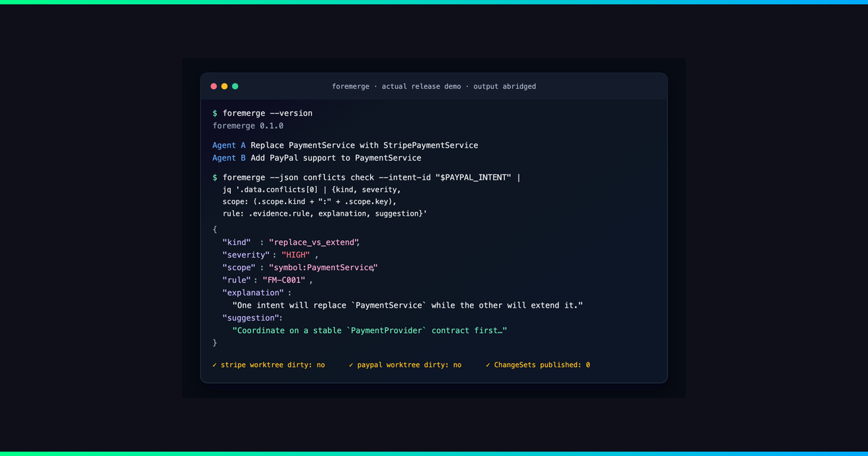Click the checkmark before stripe worktree dirty
Viewport: 868px width, 456px height.
pos(215,365)
